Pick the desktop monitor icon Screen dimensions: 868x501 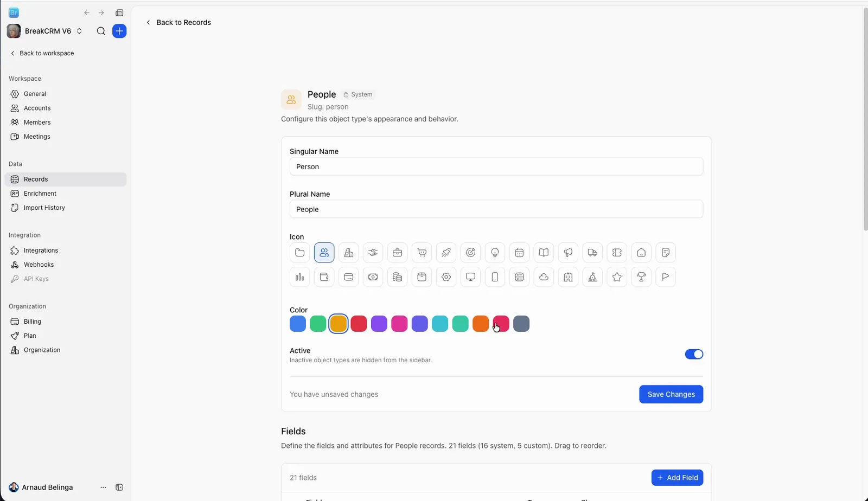pyautogui.click(x=470, y=277)
